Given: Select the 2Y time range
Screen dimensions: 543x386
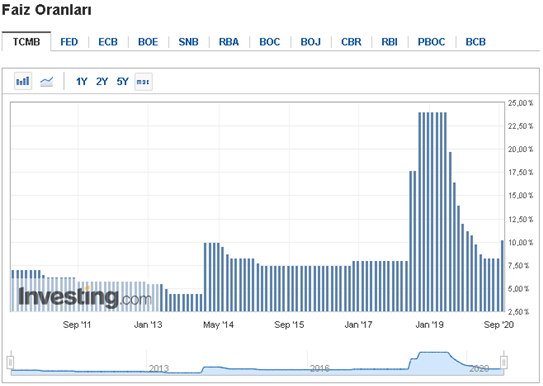Looking at the screenshot, I should (102, 82).
